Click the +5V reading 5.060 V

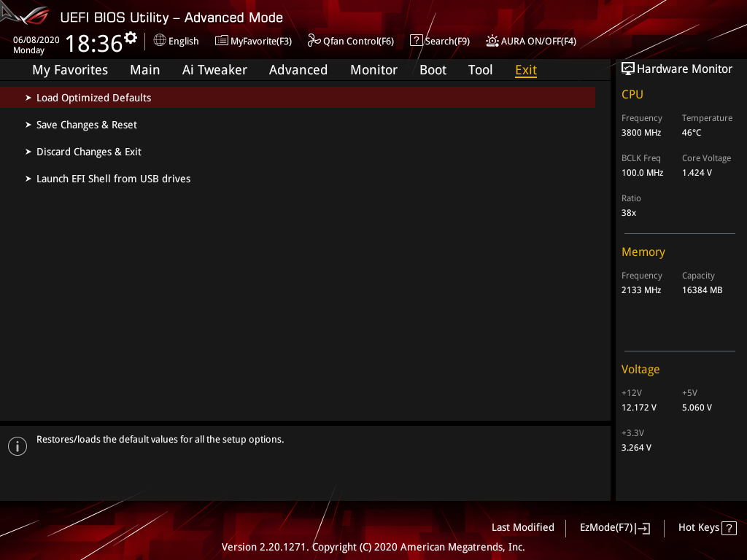point(697,408)
